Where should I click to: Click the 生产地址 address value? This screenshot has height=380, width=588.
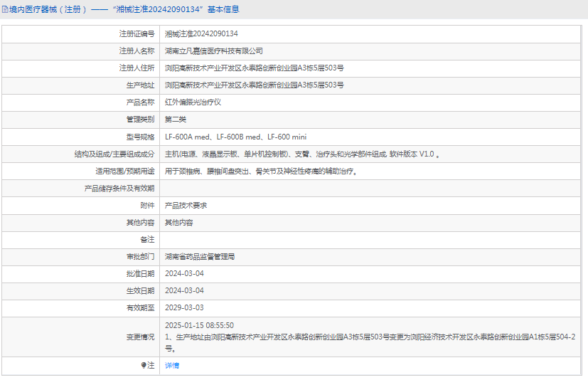(x=255, y=85)
